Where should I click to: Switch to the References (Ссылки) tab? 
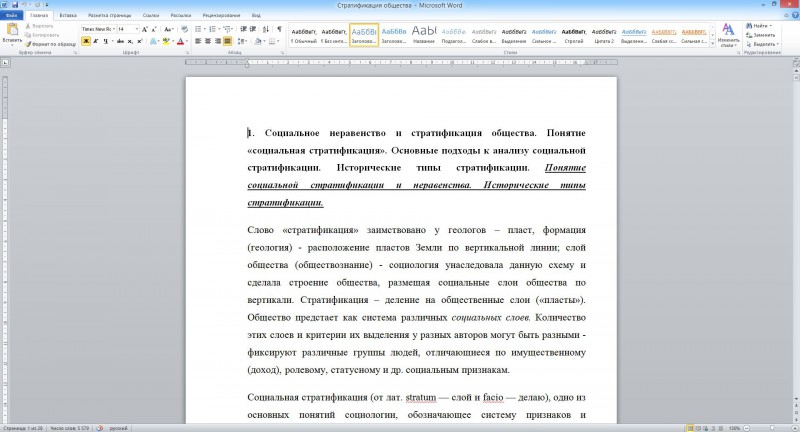point(151,15)
